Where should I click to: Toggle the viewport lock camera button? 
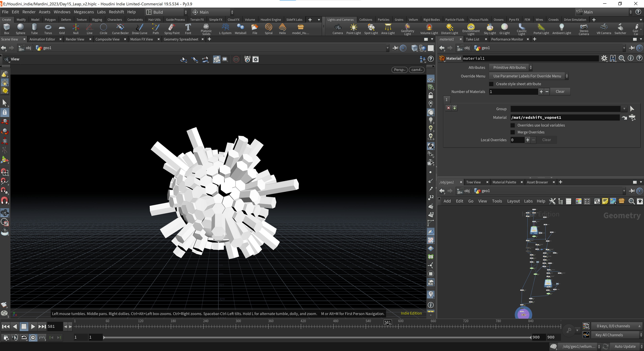(431, 96)
